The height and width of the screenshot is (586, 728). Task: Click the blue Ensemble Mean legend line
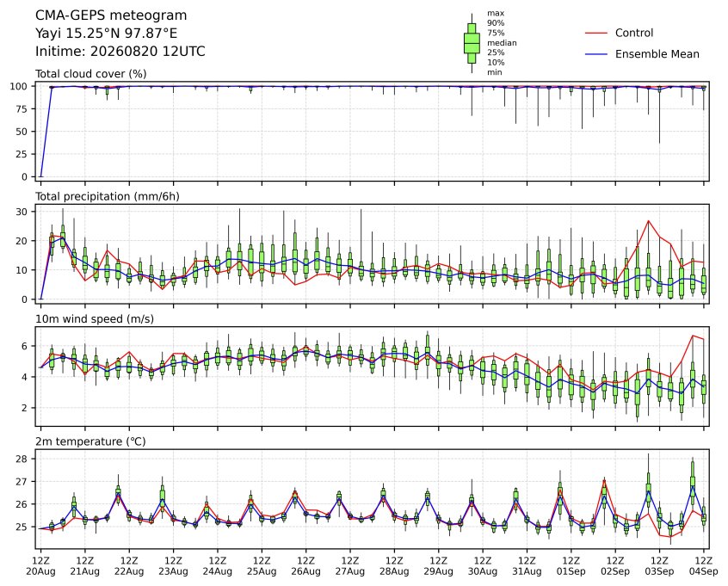596,54
